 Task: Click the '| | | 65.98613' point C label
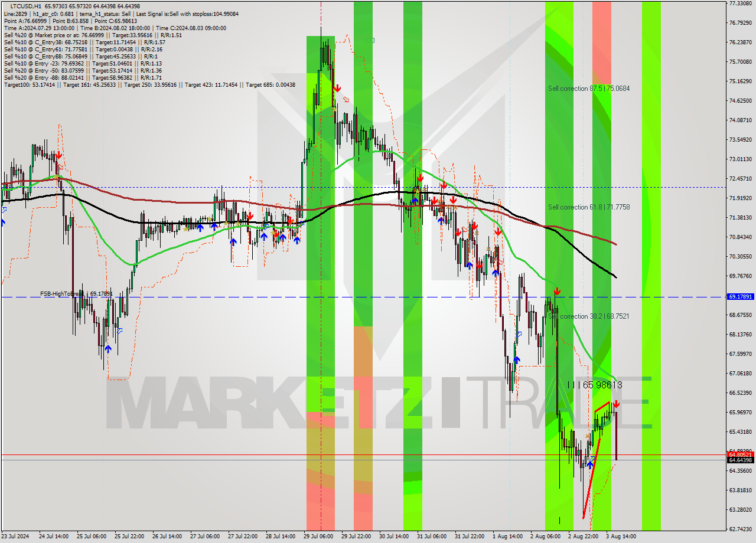coord(595,385)
